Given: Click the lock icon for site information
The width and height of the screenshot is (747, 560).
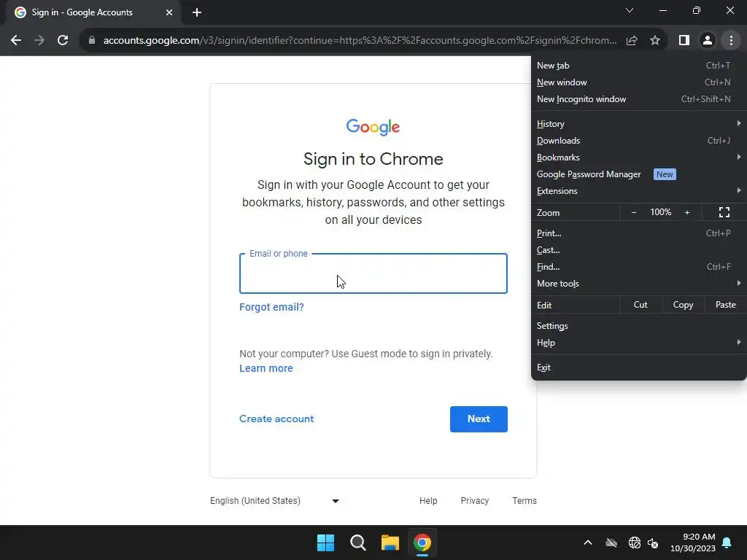Looking at the screenshot, I should (92, 41).
